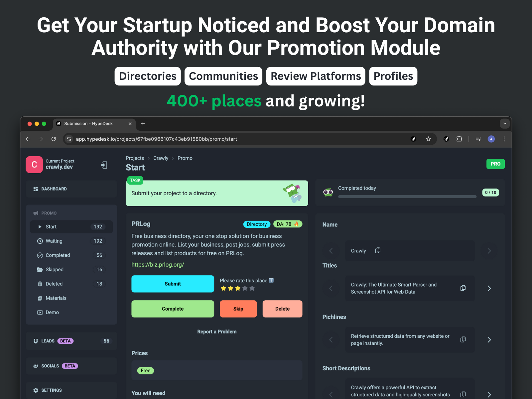The width and height of the screenshot is (532, 399).
Task: Click the browser address bar URL
Action: click(156, 139)
